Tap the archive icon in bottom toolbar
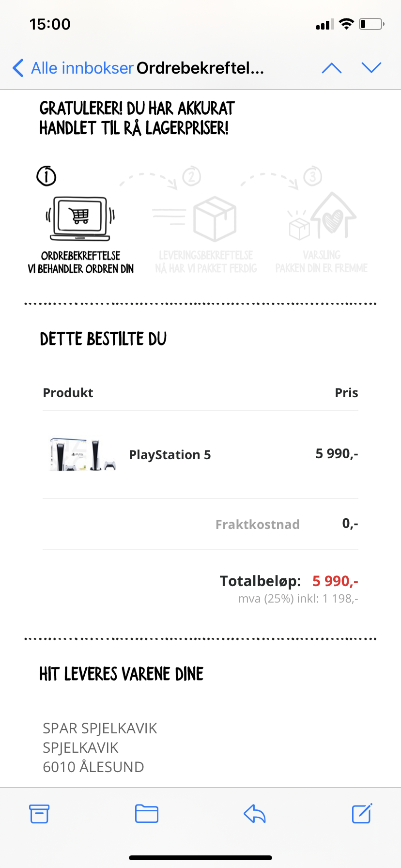The height and width of the screenshot is (868, 401). tap(39, 814)
